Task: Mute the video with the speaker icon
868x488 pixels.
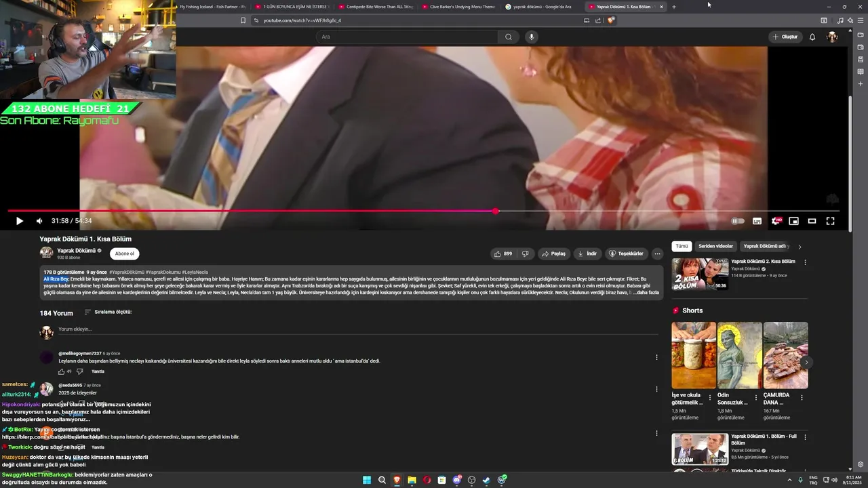Action: tap(39, 221)
